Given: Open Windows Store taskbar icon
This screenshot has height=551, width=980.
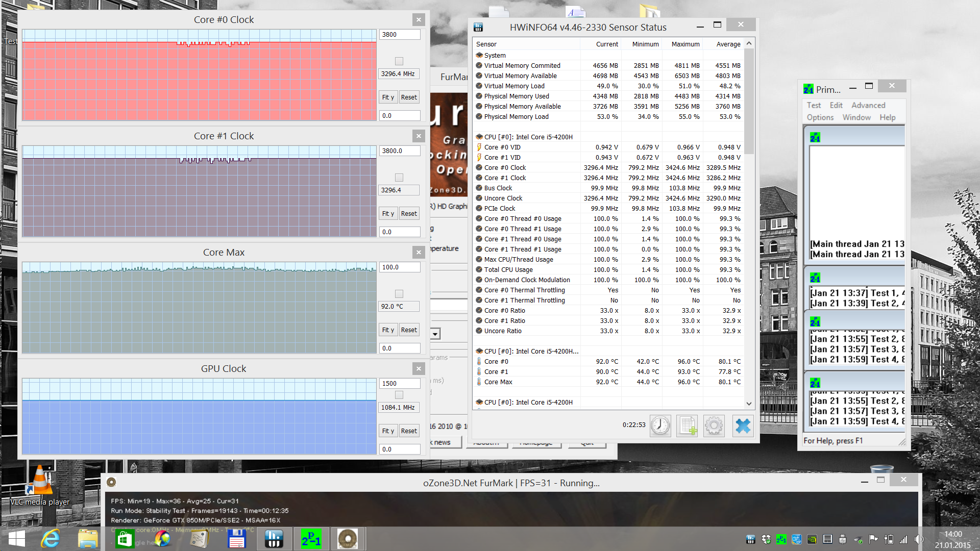Looking at the screenshot, I should point(124,539).
